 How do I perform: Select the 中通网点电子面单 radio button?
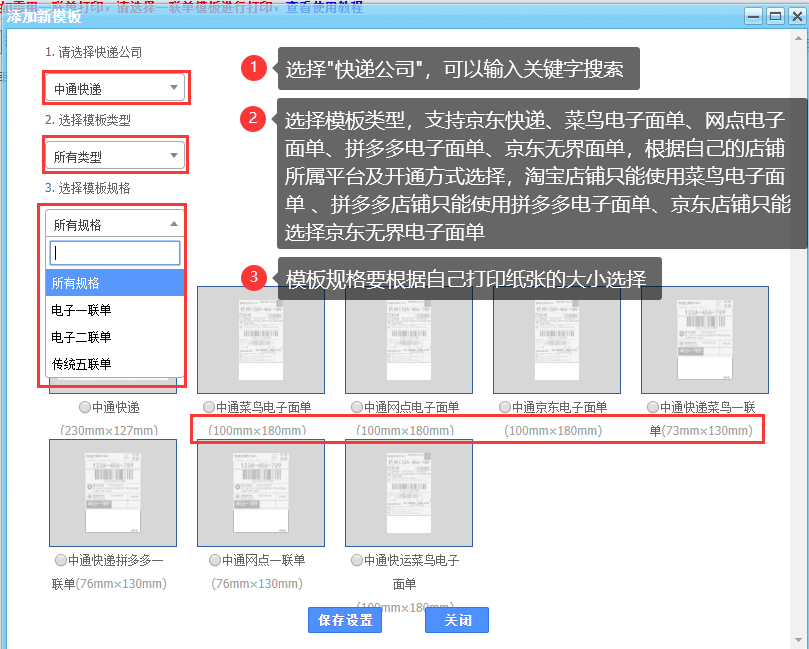[x=357, y=407]
